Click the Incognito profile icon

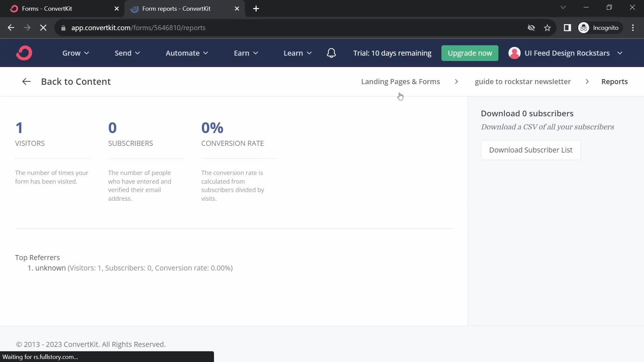pyautogui.click(x=584, y=28)
